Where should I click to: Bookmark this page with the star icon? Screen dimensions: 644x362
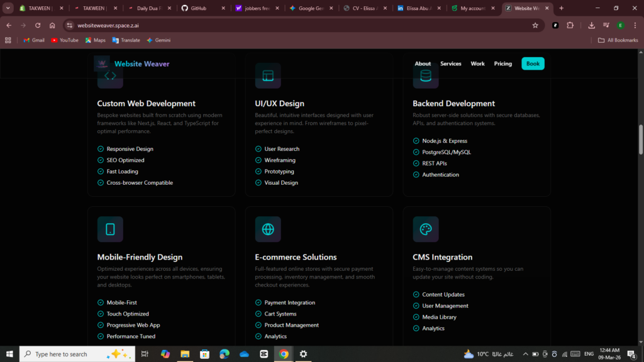(535, 25)
